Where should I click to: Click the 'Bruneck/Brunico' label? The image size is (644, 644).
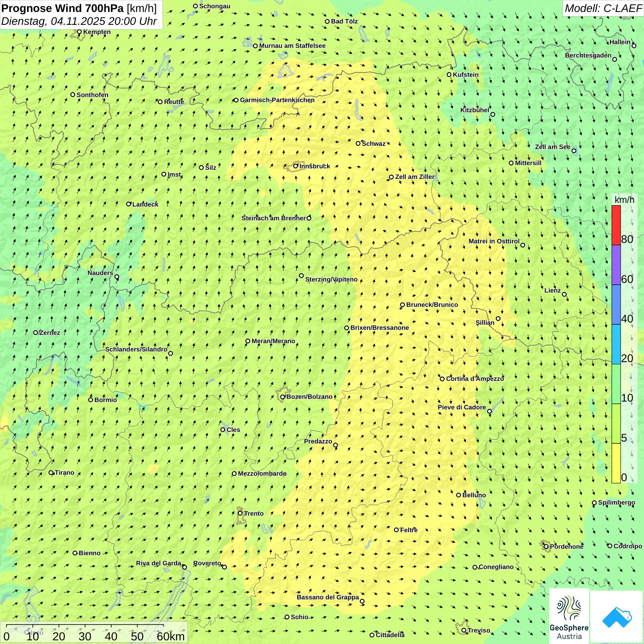point(432,305)
